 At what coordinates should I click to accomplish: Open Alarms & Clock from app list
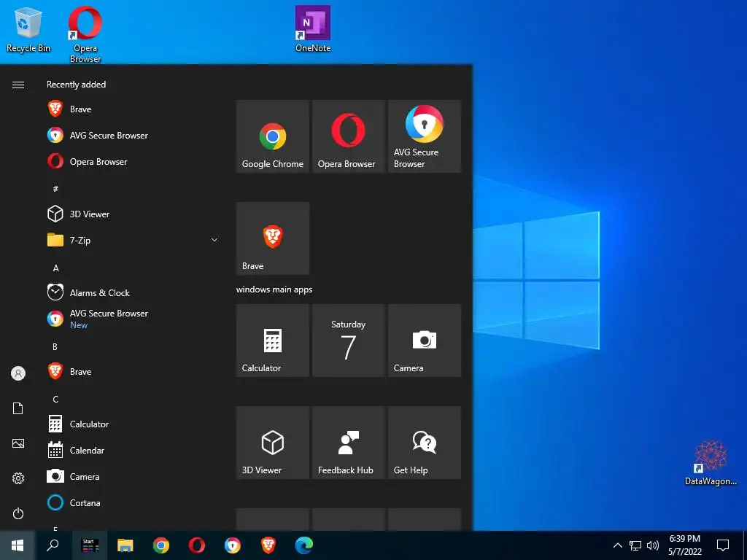tap(133, 292)
